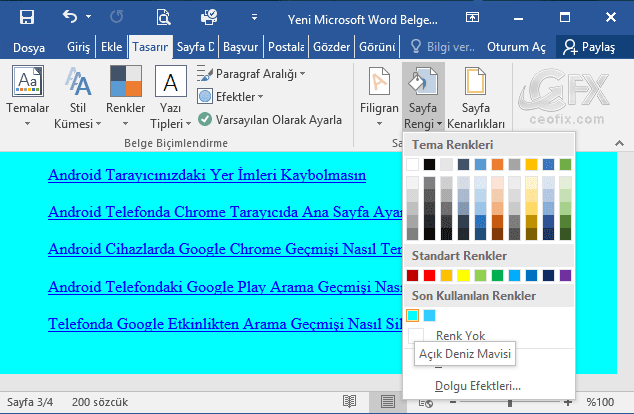Switch to the Görünüm tab
This screenshot has width=634, height=414.
click(x=377, y=47)
